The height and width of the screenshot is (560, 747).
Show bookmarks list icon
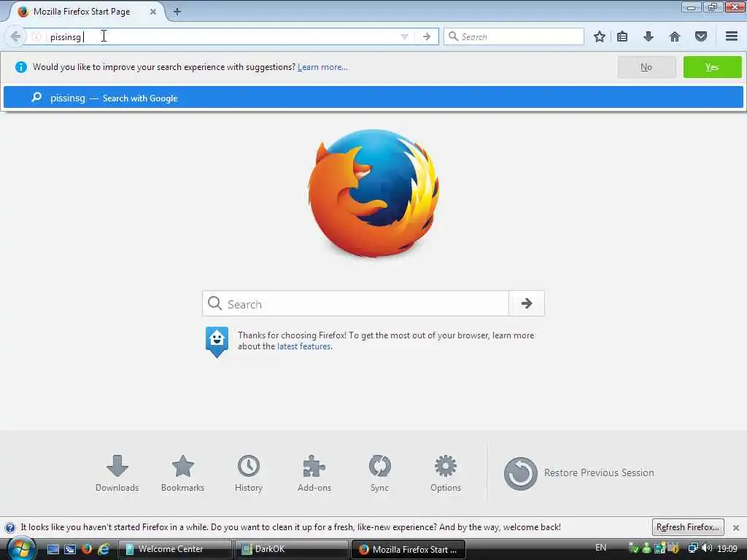[x=622, y=36]
